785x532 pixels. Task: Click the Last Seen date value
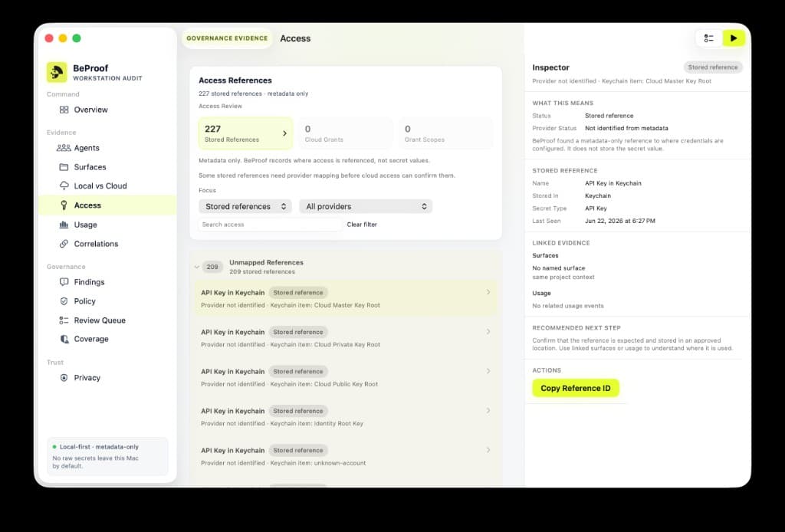[x=619, y=221]
